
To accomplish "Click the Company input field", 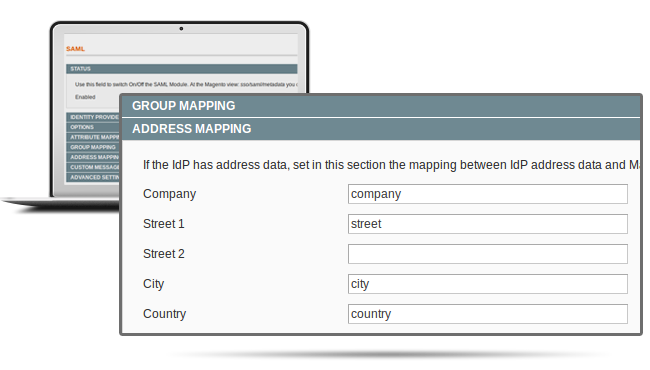I will point(488,194).
